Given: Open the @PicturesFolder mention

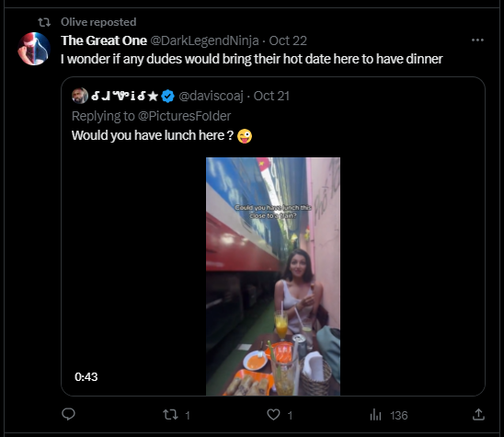Looking at the screenshot, I should tap(184, 116).
